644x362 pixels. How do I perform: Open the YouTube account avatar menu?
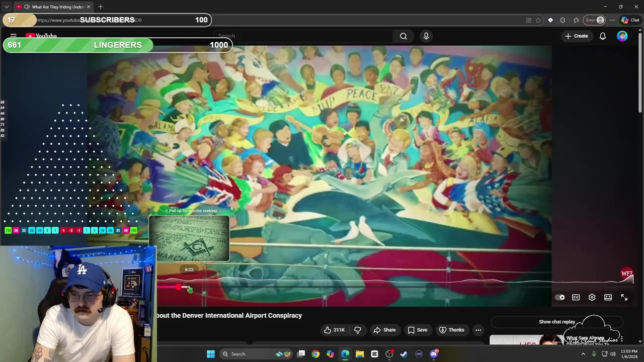[x=622, y=36]
